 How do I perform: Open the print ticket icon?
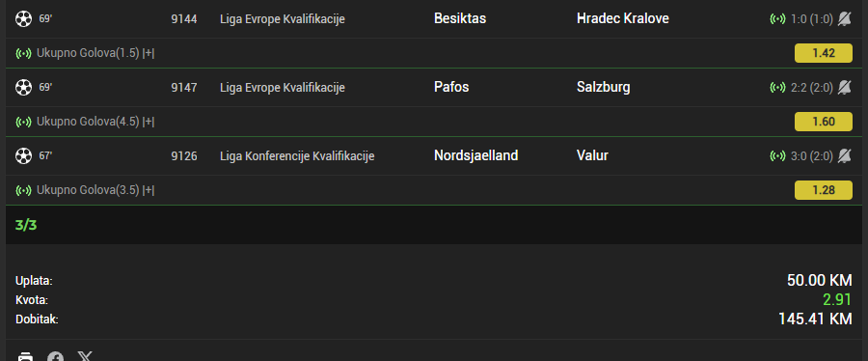pos(25,357)
